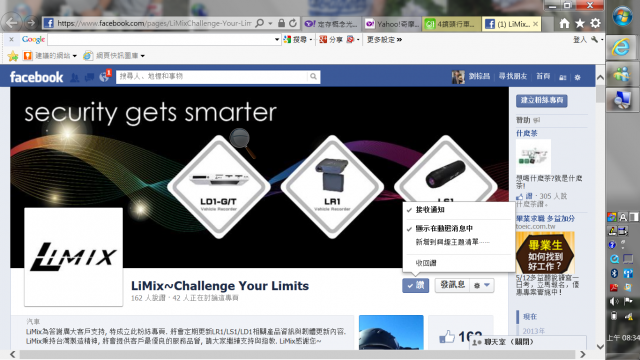Open 首頁 link in Facebook bar
This screenshot has height=360, width=640.
click(x=543, y=76)
